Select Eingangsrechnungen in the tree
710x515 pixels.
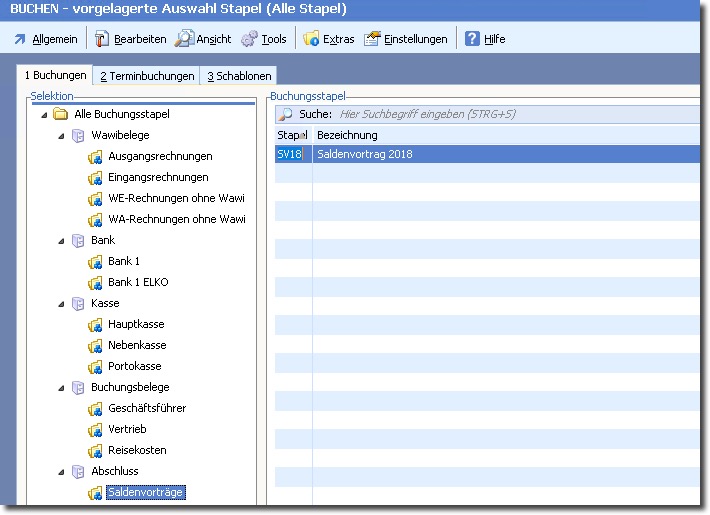pos(158,178)
